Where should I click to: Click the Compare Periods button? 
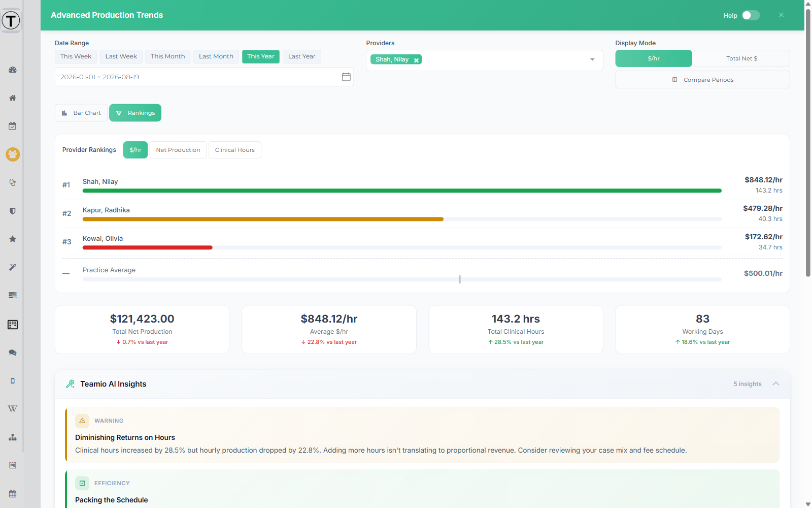point(702,80)
